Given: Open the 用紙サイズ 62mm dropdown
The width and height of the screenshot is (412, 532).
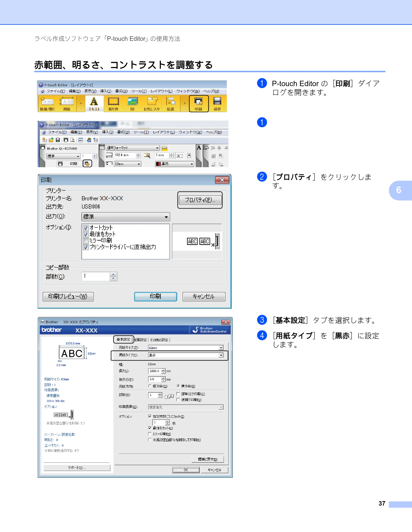Looking at the screenshot, I should pyautogui.click(x=186, y=348).
